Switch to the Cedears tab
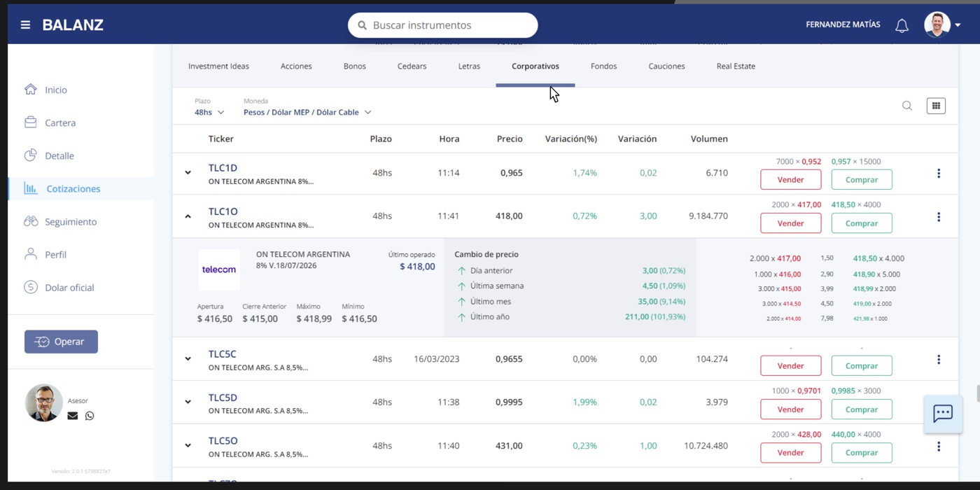This screenshot has height=490, width=980. (412, 66)
